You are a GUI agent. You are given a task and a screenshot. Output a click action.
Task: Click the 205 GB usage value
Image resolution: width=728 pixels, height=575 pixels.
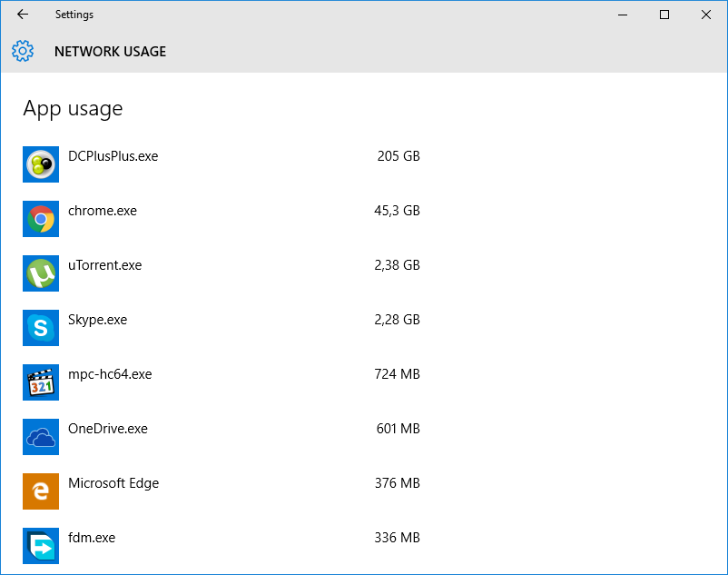[398, 156]
